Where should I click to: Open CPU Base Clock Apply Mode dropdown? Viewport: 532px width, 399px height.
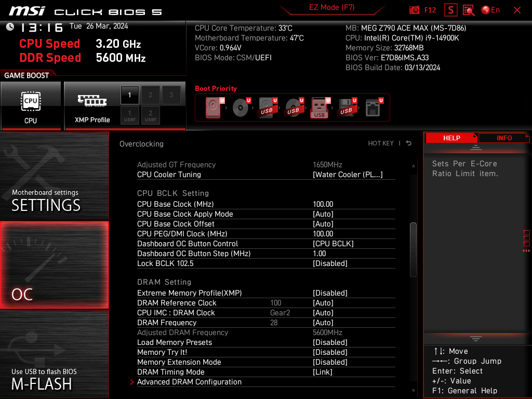pyautogui.click(x=266, y=214)
